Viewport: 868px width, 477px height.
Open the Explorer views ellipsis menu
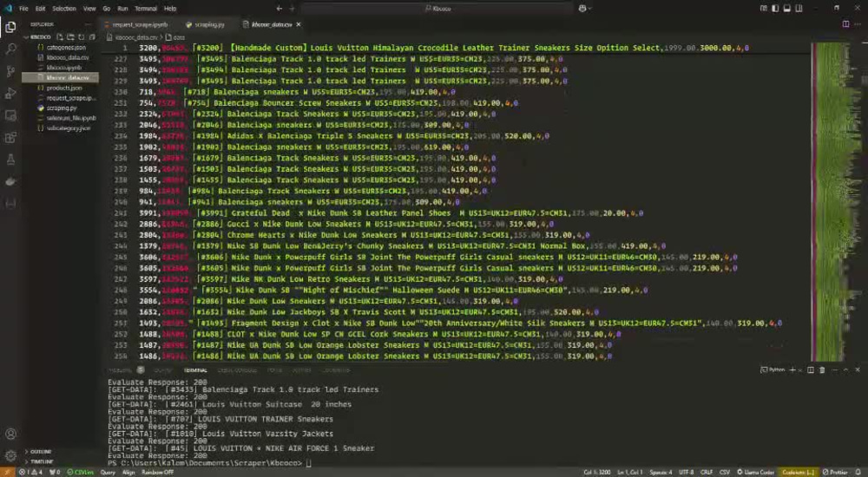coord(88,24)
